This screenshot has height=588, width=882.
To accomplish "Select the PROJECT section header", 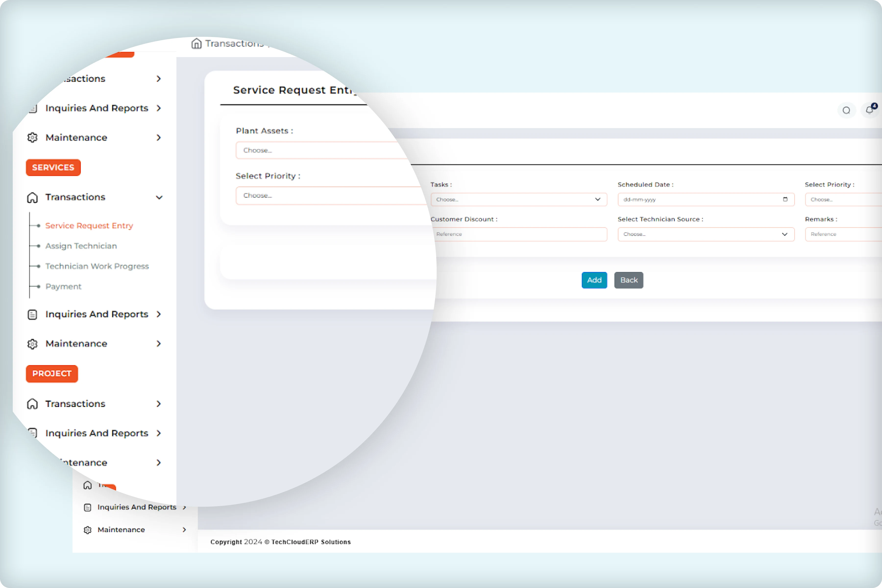I will pyautogui.click(x=52, y=373).
